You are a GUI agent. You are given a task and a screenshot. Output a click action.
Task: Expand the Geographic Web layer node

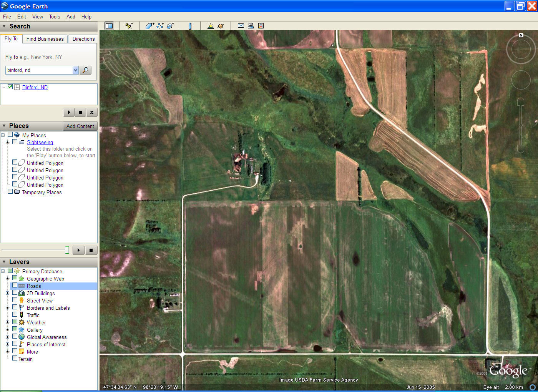7,279
